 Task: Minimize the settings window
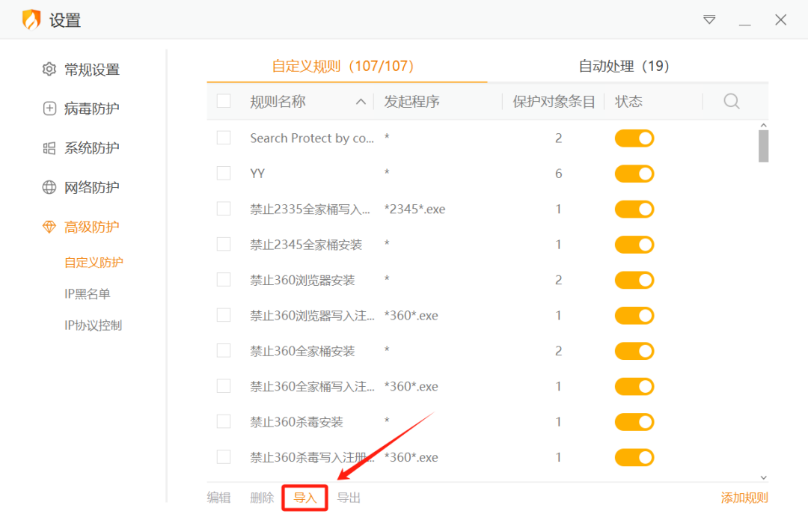(x=744, y=24)
